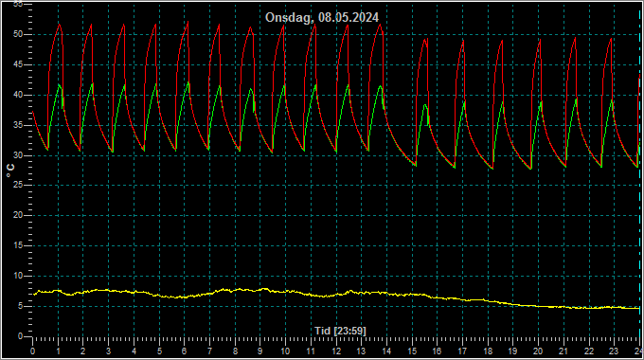The width and height of the screenshot is (644, 360).
Task: Click the °C axis unit label
Action: [10, 171]
